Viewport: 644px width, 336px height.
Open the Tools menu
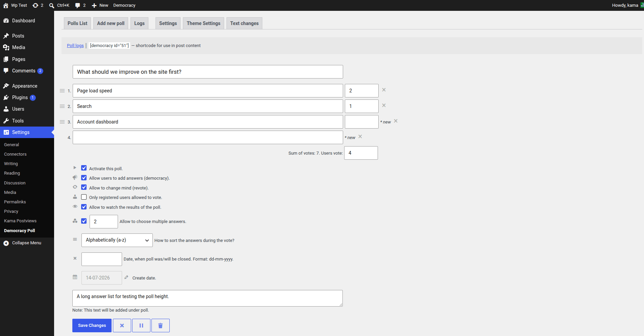pyautogui.click(x=27, y=121)
